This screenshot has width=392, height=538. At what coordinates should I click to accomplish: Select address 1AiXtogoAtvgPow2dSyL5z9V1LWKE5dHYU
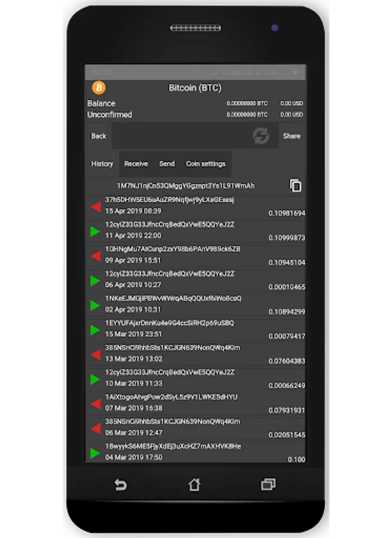(x=171, y=397)
